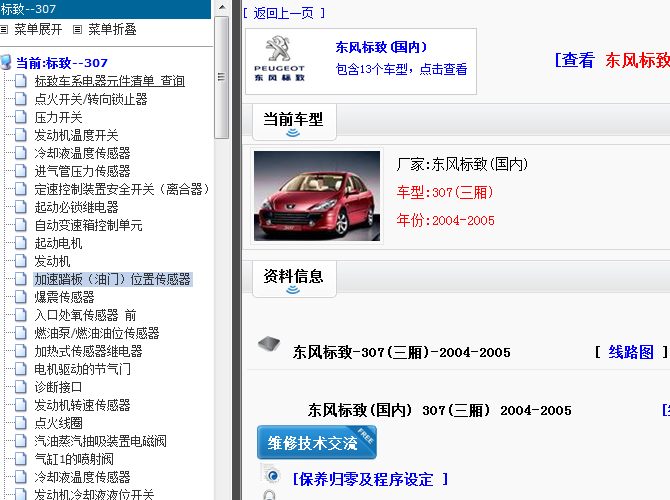Select 自动变速箱控制单元 tree item
Viewport: 670px width, 500px height.
pyautogui.click(x=88, y=225)
